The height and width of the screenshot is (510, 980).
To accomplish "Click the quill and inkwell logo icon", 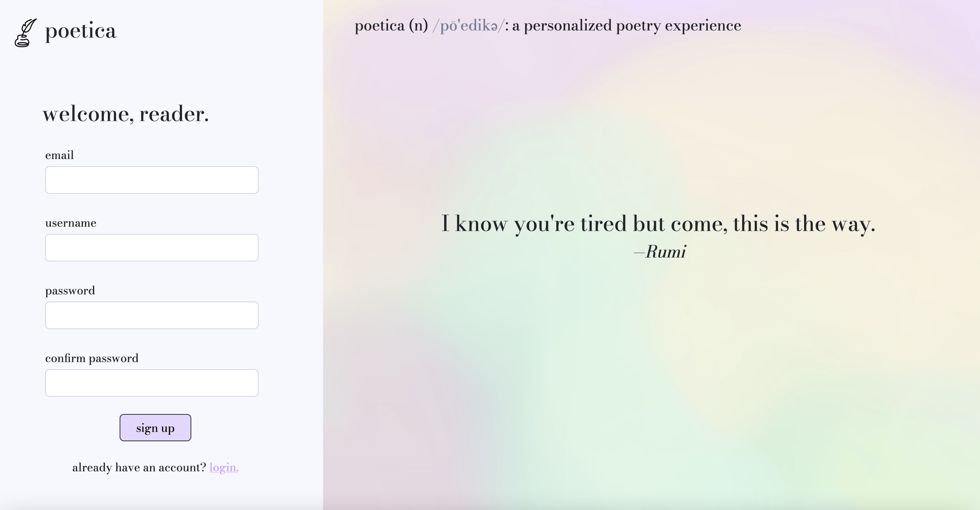I will 25,33.
